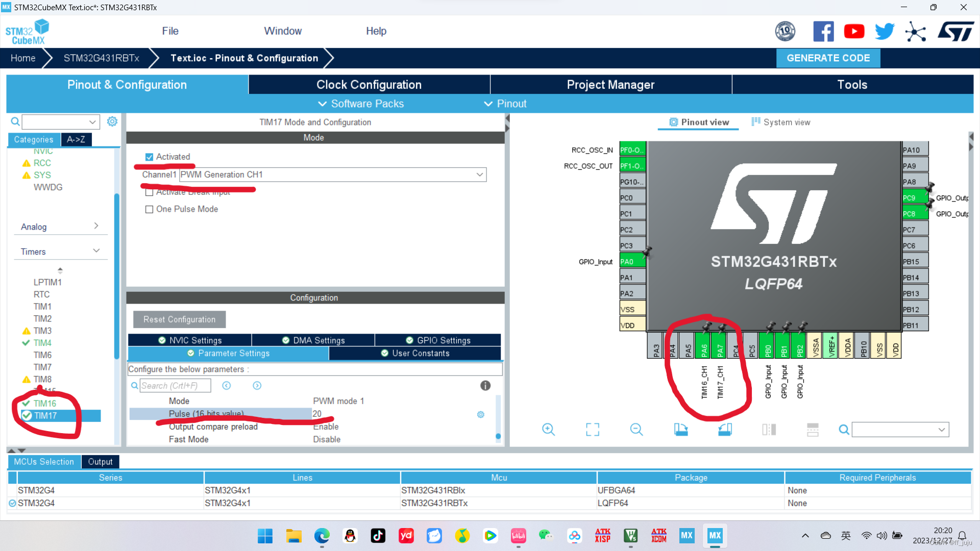The width and height of the screenshot is (980, 551).
Task: Open Windows Start menu
Action: click(265, 536)
